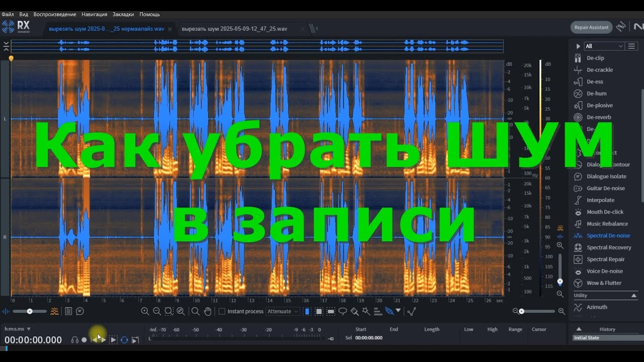Click the zoom out magnifier below the spectrogram
Image resolution: width=644 pixels, height=362 pixels.
[x=156, y=311]
